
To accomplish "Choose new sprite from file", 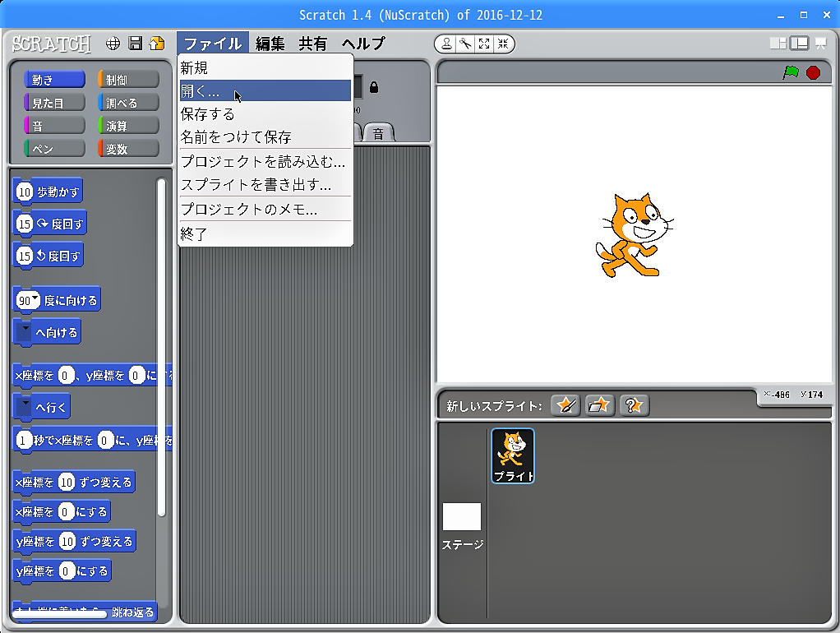I will pos(599,405).
